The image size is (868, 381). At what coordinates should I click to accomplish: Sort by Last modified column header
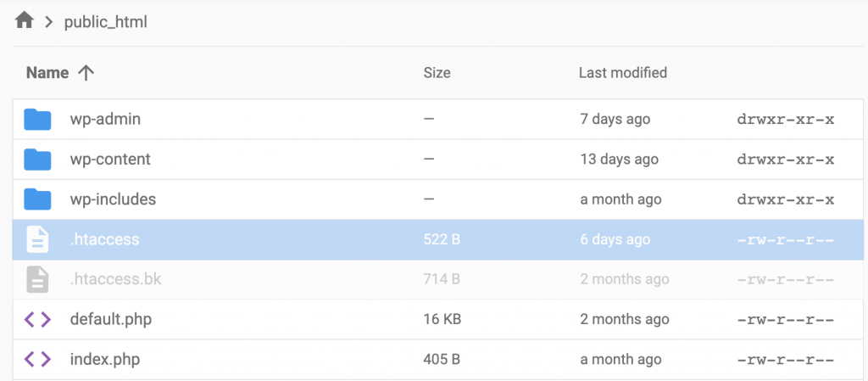622,73
